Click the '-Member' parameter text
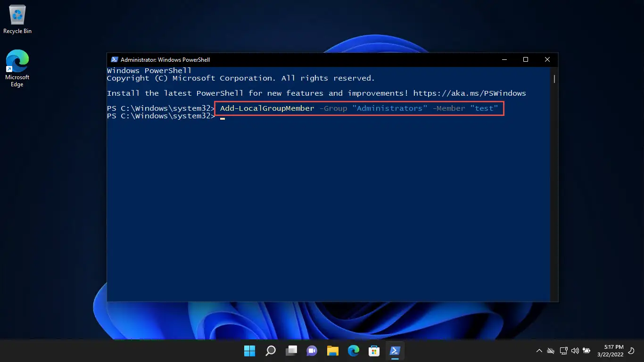Screen dimensions: 644x362 [449, 108]
